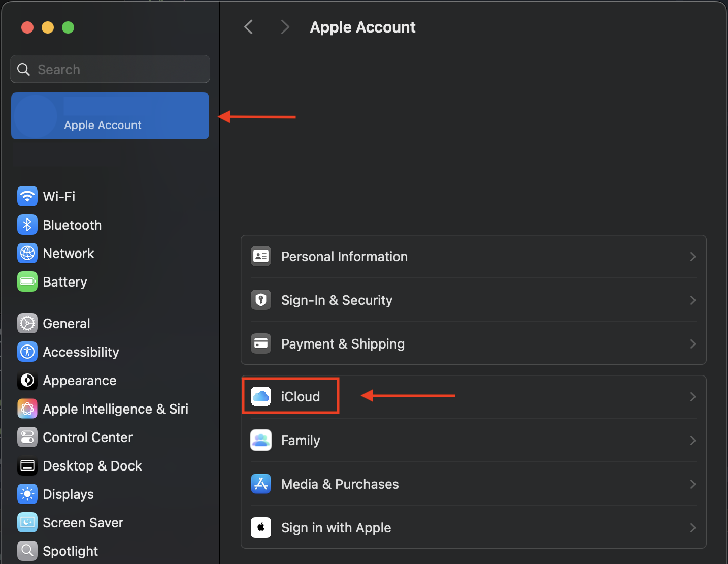728x564 pixels.
Task: Click the Sign-In & Security shield icon
Action: pos(260,300)
